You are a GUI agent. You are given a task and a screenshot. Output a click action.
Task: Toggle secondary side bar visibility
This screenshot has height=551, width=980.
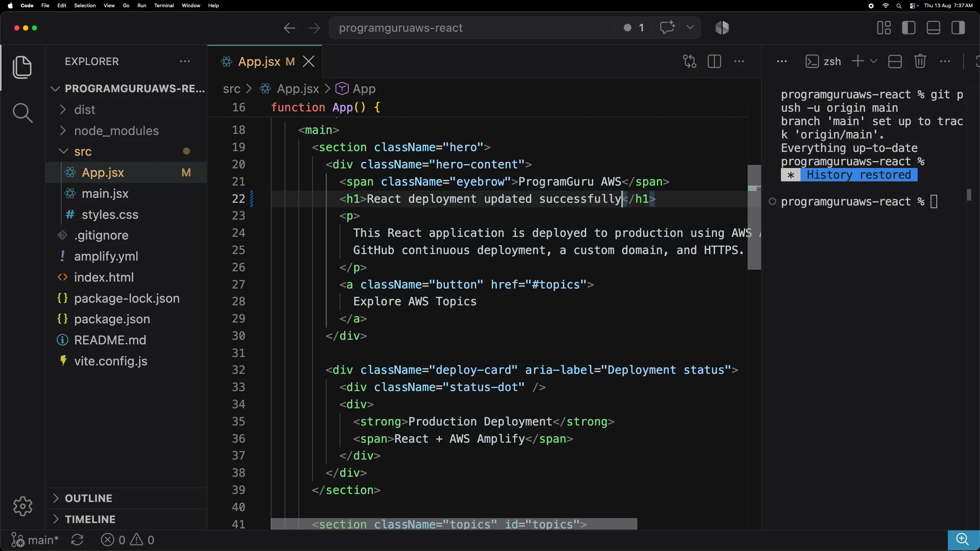point(958,28)
